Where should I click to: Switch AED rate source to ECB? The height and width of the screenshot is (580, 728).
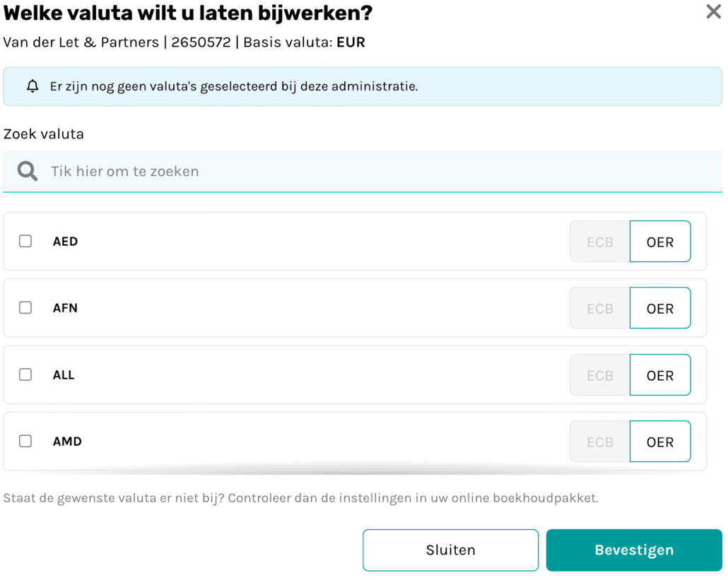click(599, 241)
